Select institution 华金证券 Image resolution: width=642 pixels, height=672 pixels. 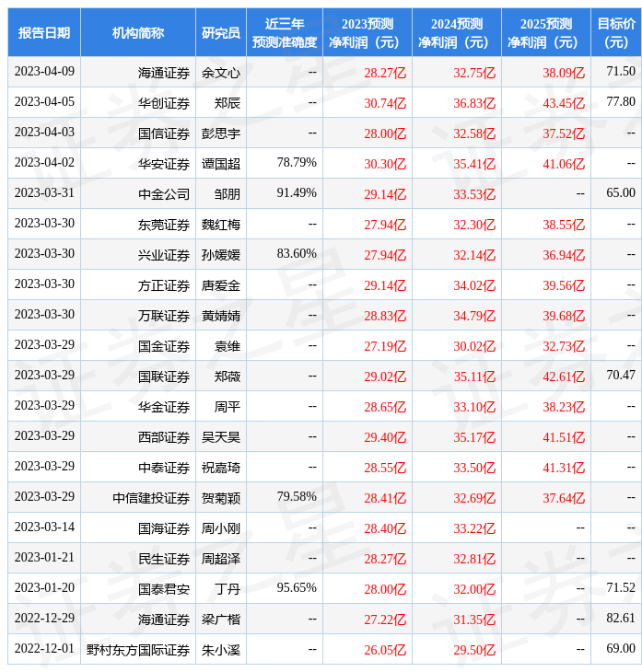(163, 407)
